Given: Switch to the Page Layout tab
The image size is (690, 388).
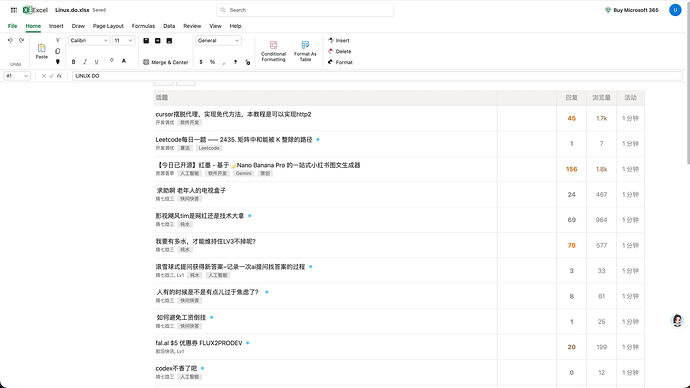Looking at the screenshot, I should tap(108, 26).
